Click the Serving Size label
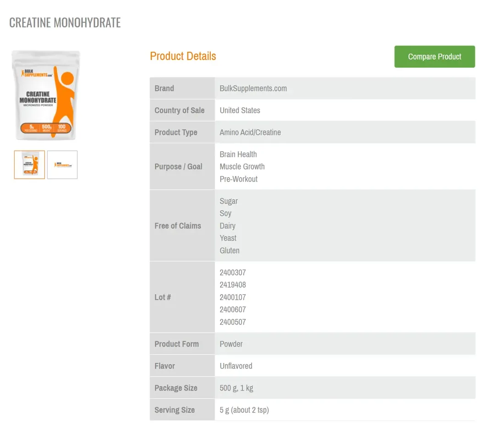504x439 pixels. coord(175,410)
